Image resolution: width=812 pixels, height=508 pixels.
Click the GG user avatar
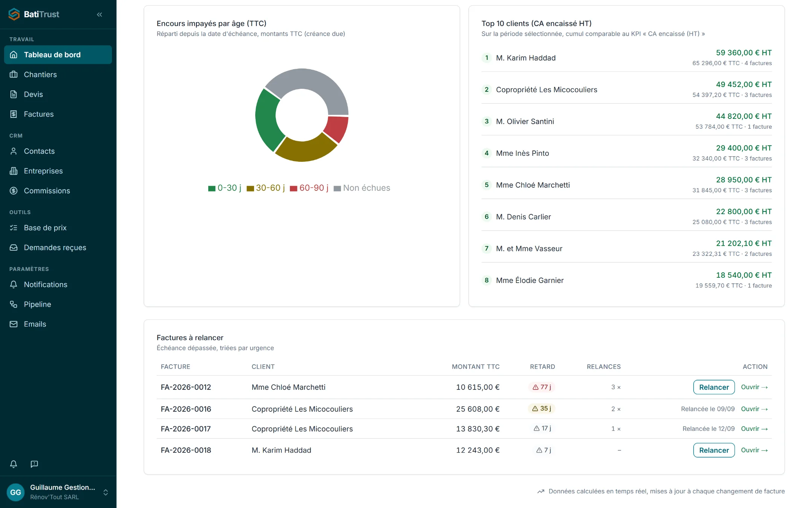click(x=16, y=492)
